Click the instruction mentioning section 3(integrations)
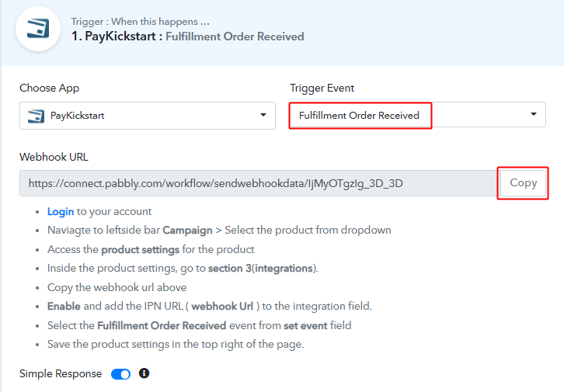Screen dimensions: 564x392 [183, 269]
